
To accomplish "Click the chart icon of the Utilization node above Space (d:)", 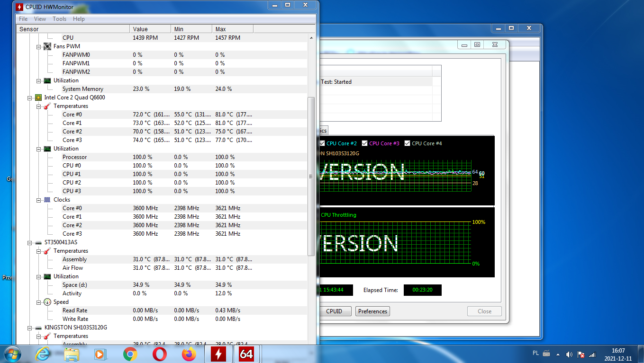I will [x=47, y=276].
